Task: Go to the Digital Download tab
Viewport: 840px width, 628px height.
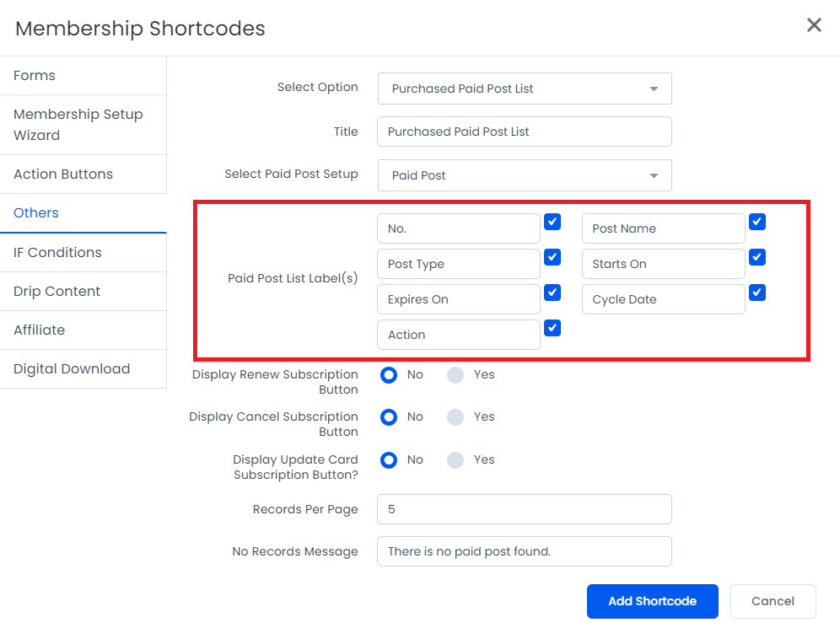Action: 83,369
